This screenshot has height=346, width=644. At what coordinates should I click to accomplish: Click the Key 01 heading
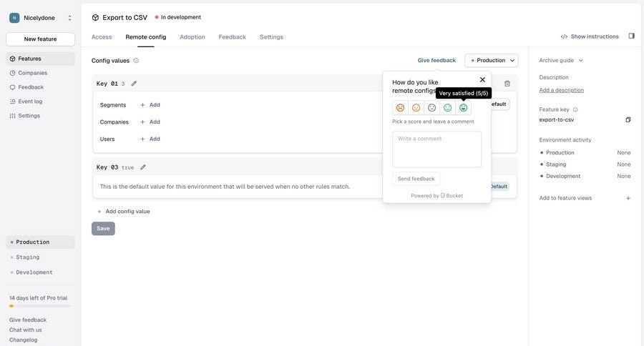click(x=107, y=84)
